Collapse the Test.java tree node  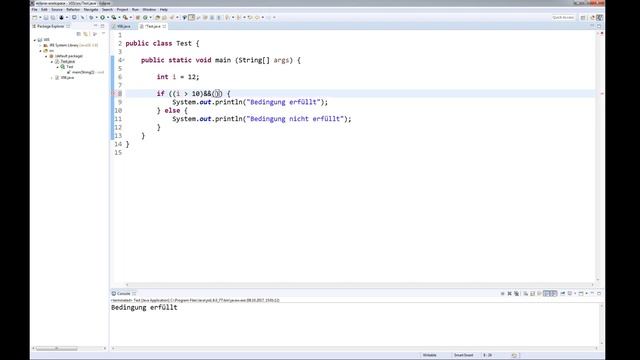[52, 61]
